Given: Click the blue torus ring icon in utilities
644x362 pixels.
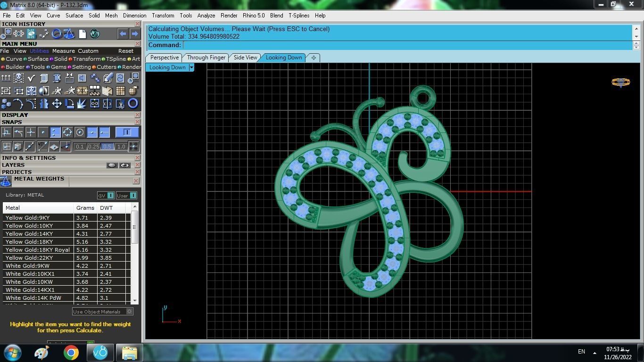Looking at the screenshot, I should click(133, 104).
